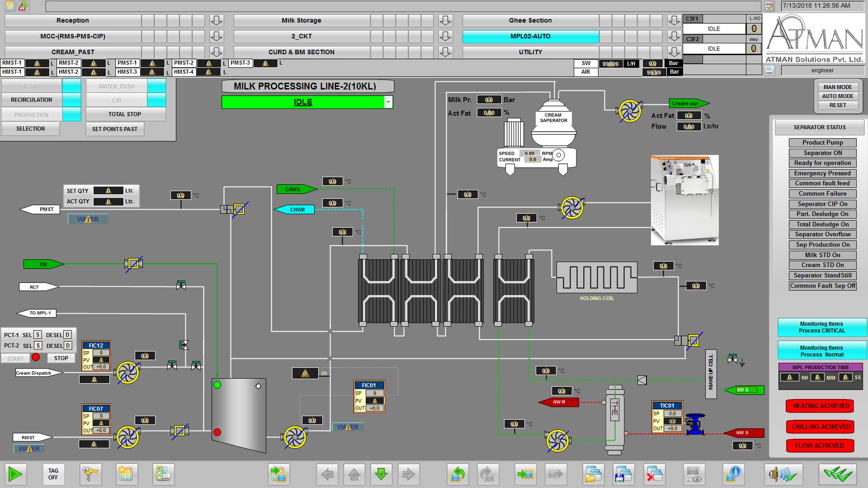This screenshot has height=488, width=868.
Task: Open the IDLE status dropdown arrow
Action: (x=388, y=102)
